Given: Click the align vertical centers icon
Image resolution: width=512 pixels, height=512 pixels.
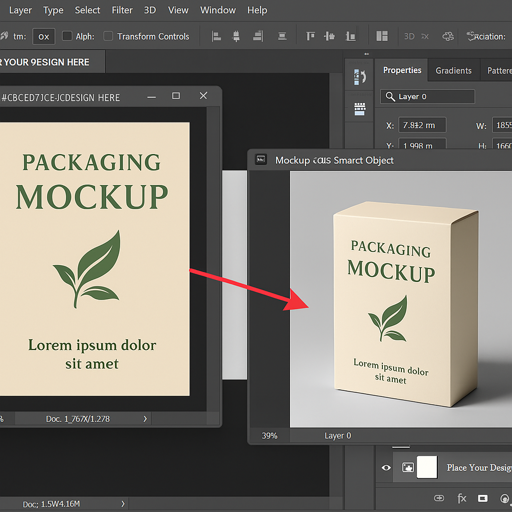Looking at the screenshot, I should click(x=329, y=36).
